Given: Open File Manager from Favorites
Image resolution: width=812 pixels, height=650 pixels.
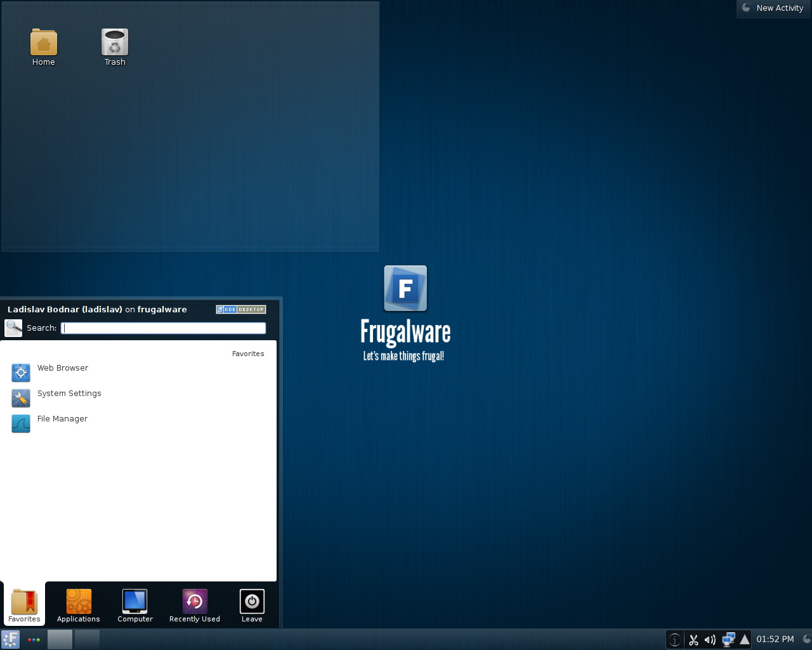Looking at the screenshot, I should (62, 420).
